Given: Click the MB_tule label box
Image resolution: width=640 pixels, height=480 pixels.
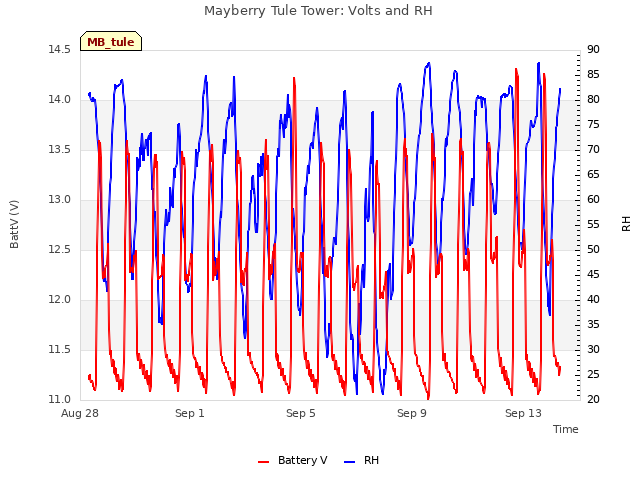Looking at the screenshot, I should coord(111,41).
